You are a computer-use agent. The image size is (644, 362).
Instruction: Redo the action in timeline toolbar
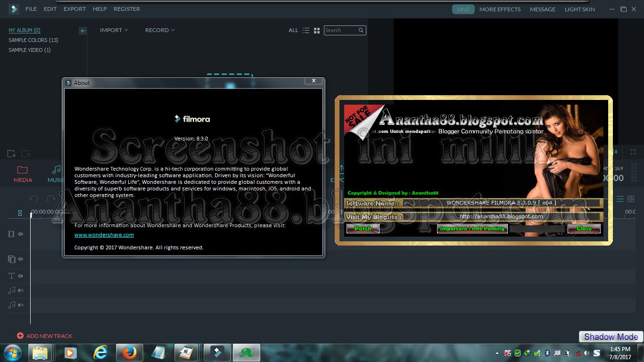pos(51,199)
